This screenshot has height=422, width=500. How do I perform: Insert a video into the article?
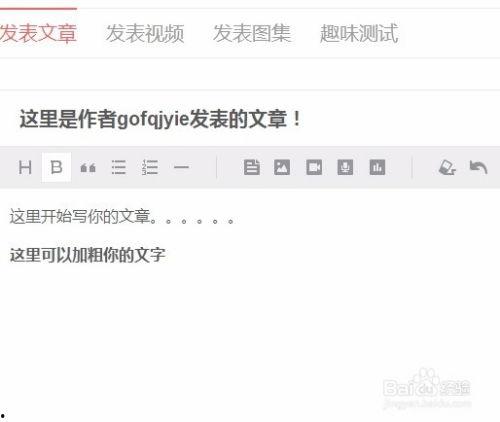[314, 167]
